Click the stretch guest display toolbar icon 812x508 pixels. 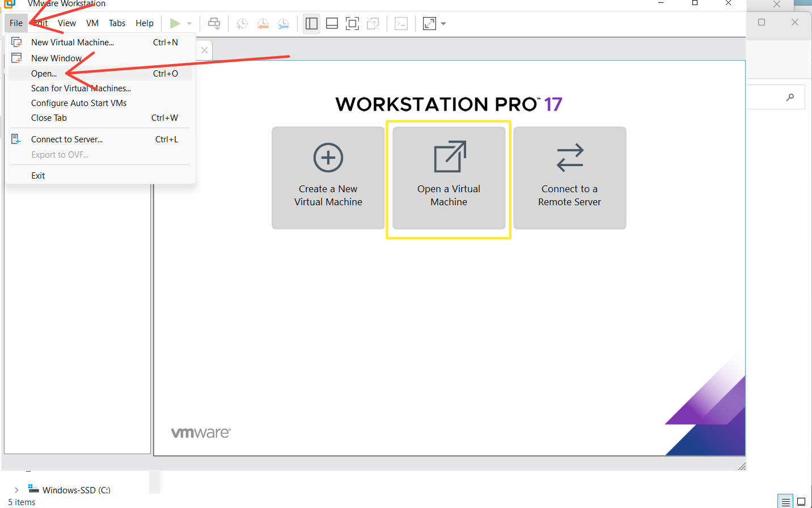(429, 23)
